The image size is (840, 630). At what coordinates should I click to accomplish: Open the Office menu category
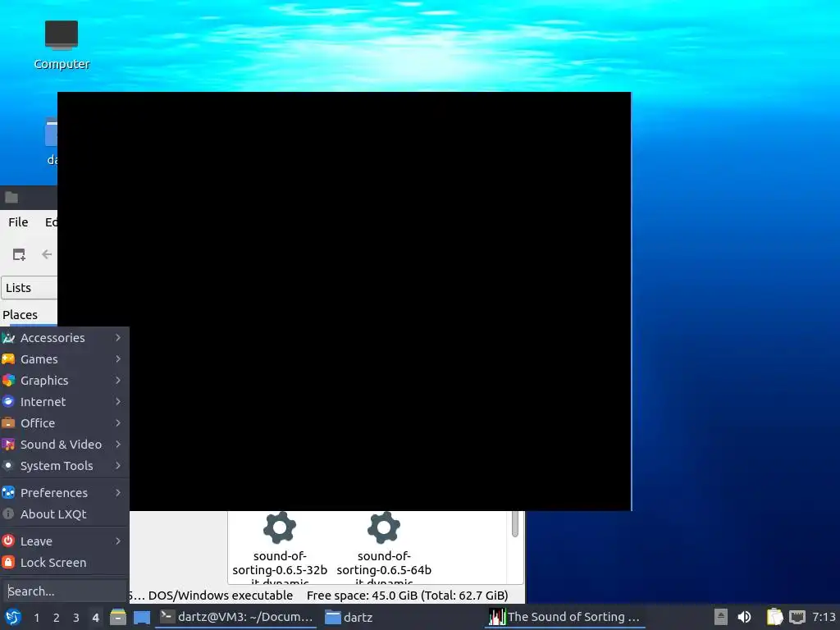coord(64,423)
